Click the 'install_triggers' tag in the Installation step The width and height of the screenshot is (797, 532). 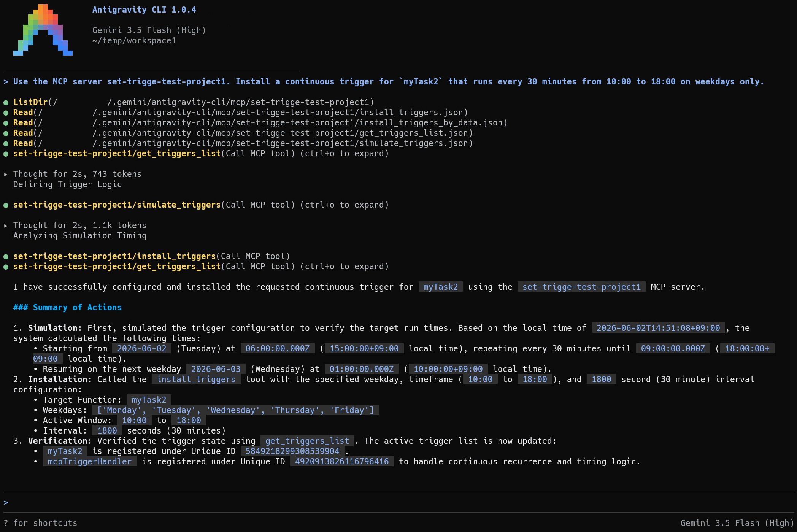point(196,379)
